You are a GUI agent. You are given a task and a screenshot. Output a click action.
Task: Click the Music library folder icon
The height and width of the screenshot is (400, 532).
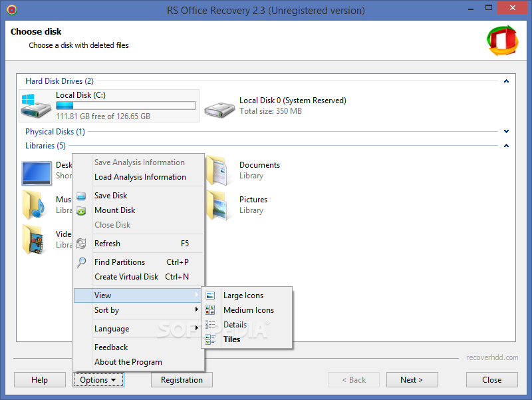34,204
